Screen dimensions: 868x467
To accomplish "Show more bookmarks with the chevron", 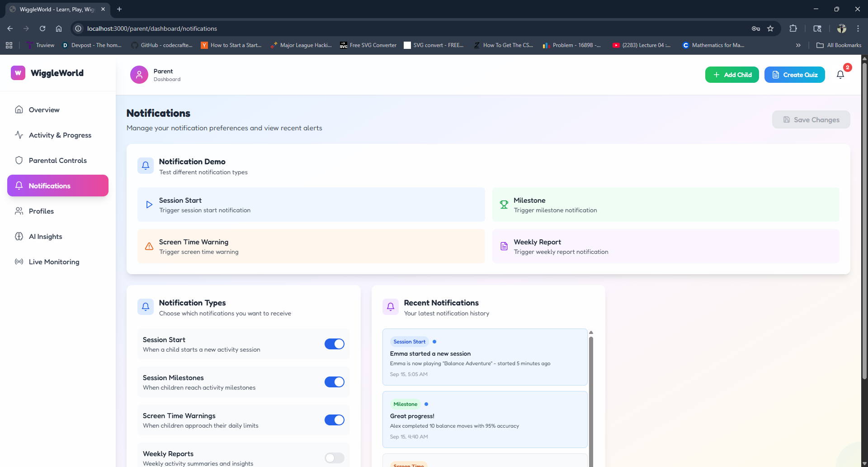I will coord(798,45).
